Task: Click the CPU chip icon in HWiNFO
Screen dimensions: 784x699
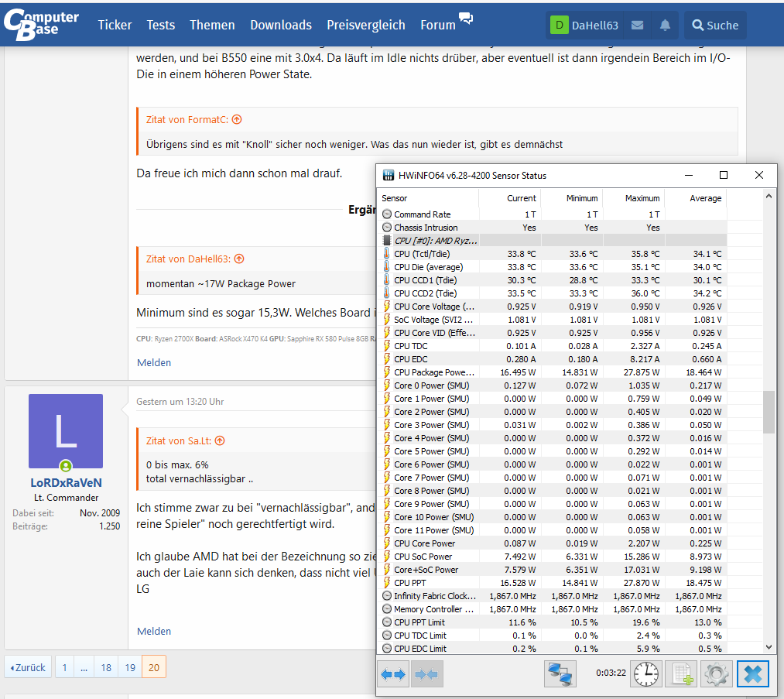Action: tap(386, 241)
